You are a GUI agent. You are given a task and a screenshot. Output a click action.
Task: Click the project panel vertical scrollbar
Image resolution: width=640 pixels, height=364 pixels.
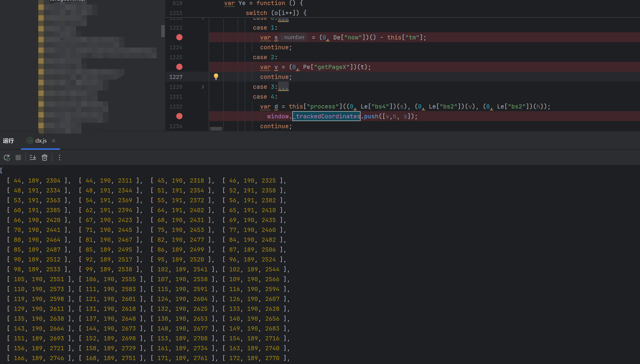[163, 31]
